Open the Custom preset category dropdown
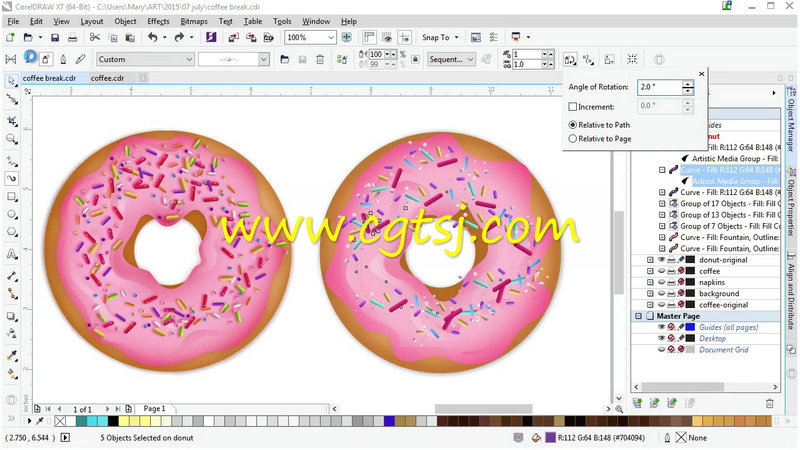 click(x=189, y=59)
